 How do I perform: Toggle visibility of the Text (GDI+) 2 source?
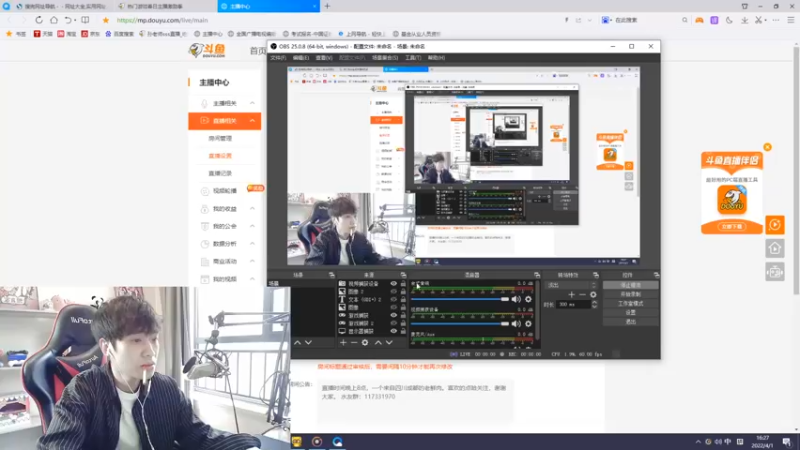tap(393, 299)
